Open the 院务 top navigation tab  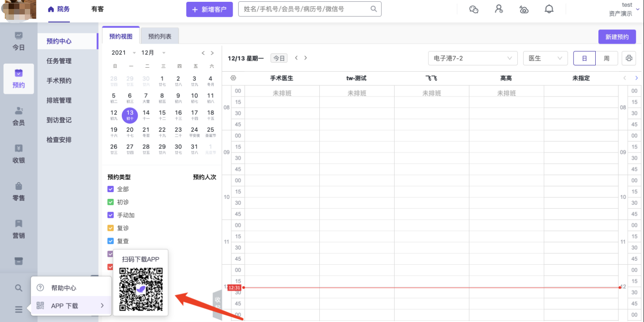(59, 9)
